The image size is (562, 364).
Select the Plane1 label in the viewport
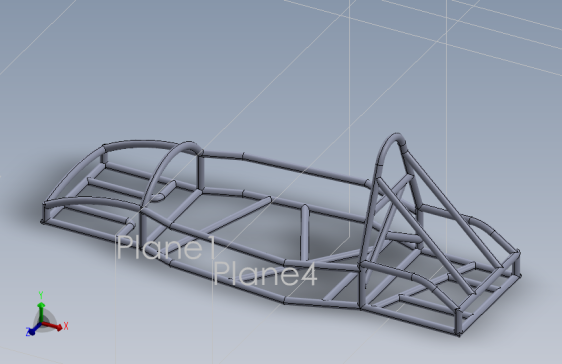point(166,247)
